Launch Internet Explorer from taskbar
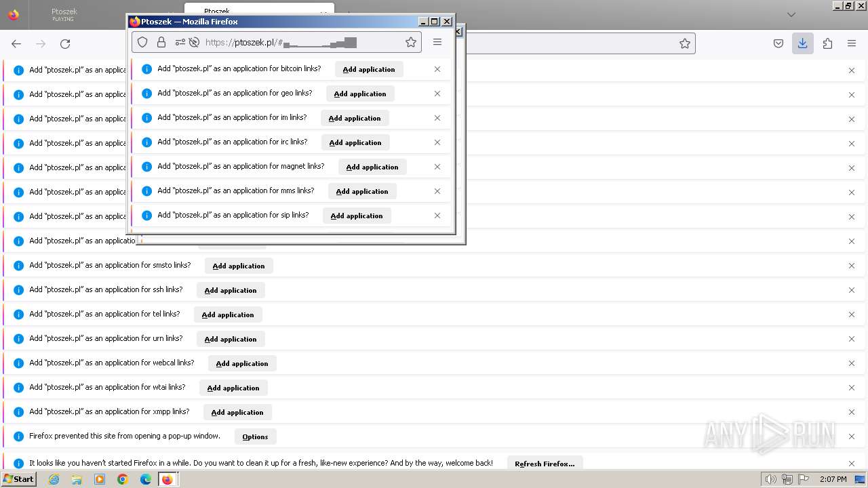The height and width of the screenshot is (488, 868). [54, 479]
